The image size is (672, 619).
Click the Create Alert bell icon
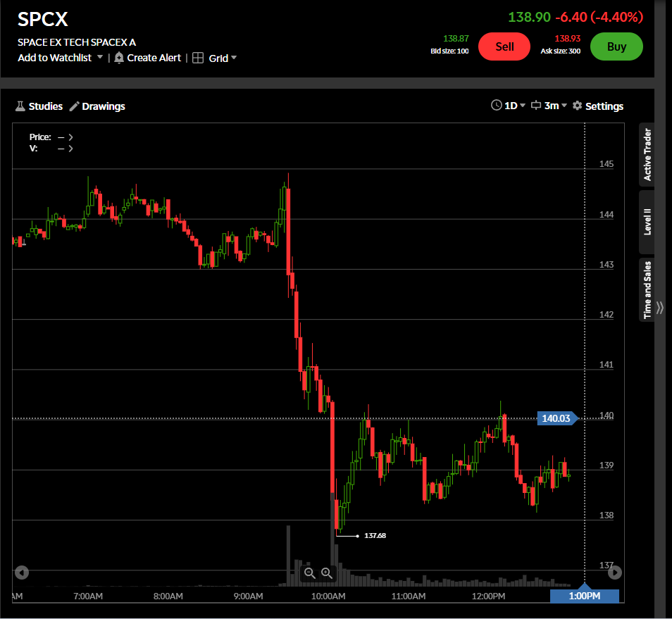[119, 58]
